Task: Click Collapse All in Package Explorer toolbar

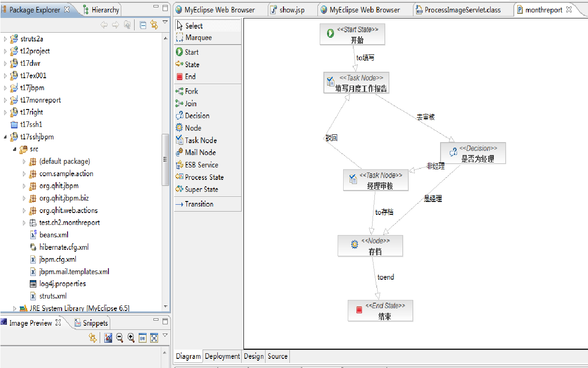Action: 143,25
